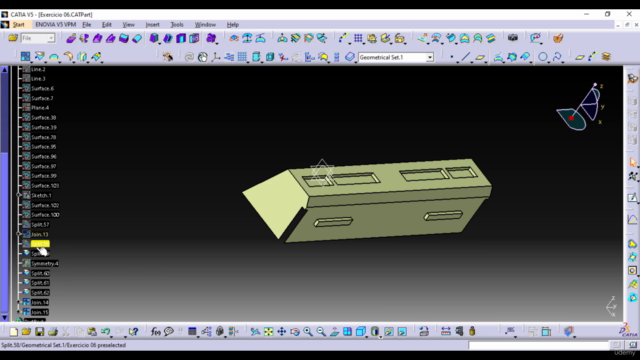The width and height of the screenshot is (640, 360).
Task: Select Surface.95 in the tree
Action: click(x=44, y=147)
